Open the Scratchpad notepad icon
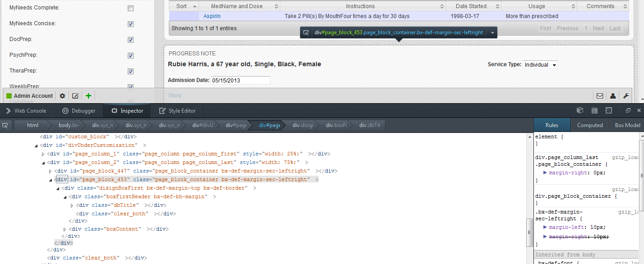The width and height of the screenshot is (644, 264). (594, 110)
